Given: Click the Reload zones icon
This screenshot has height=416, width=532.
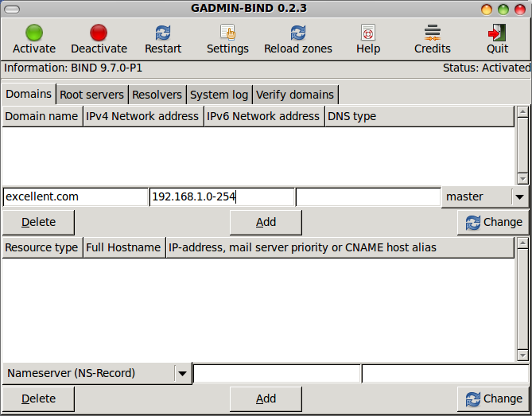Looking at the screenshot, I should [x=298, y=33].
